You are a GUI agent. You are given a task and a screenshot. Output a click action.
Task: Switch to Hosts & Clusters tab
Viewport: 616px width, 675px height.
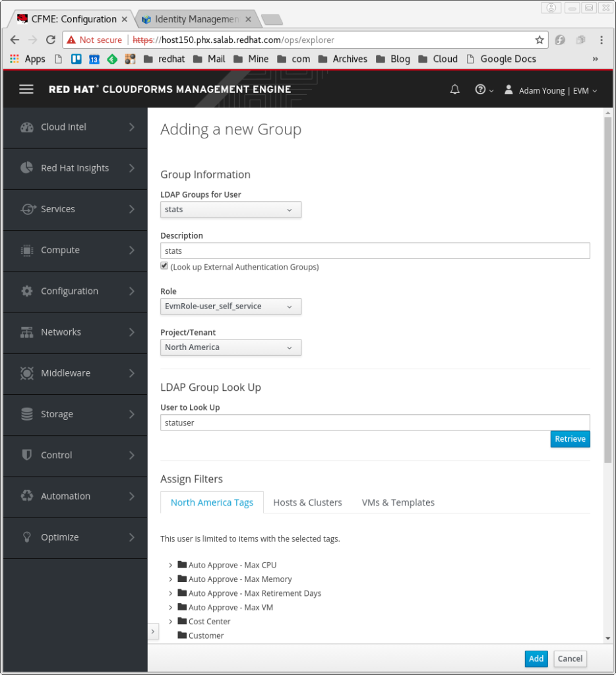[307, 503]
